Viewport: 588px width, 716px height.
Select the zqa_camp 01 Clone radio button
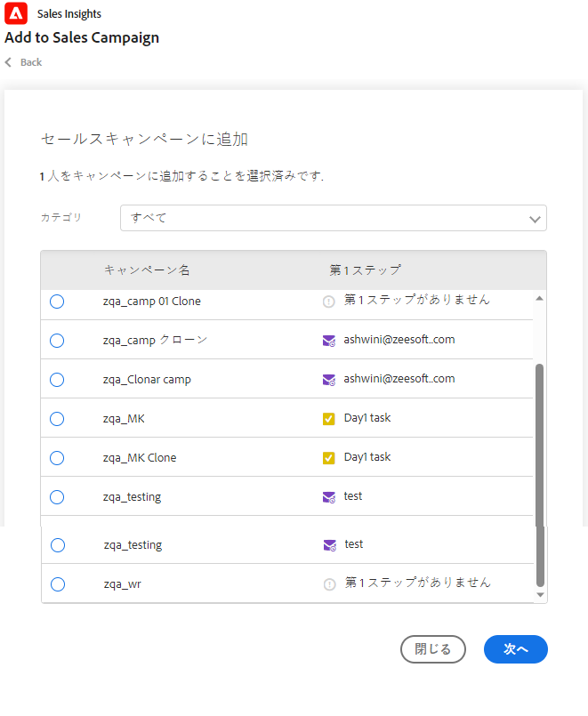57,302
